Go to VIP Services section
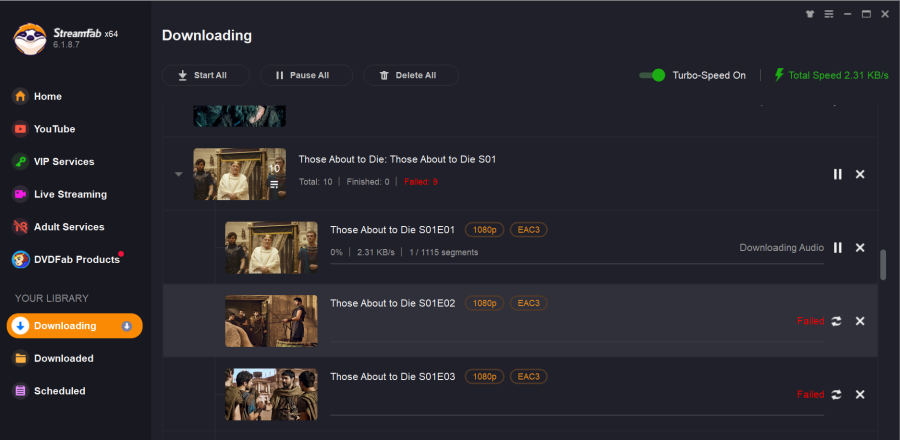The image size is (900, 440). click(x=53, y=162)
